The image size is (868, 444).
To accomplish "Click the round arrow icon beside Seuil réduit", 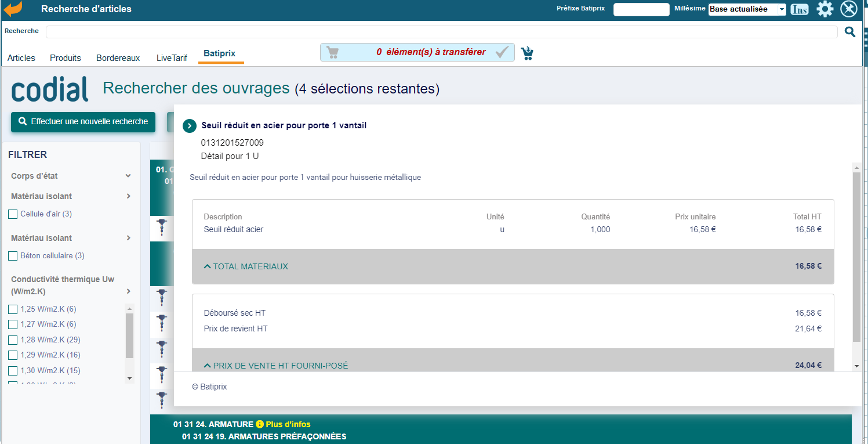I will point(190,126).
